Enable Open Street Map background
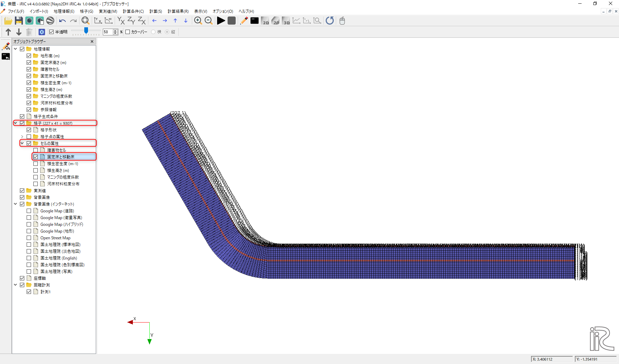This screenshot has height=364, width=619. 29,238
